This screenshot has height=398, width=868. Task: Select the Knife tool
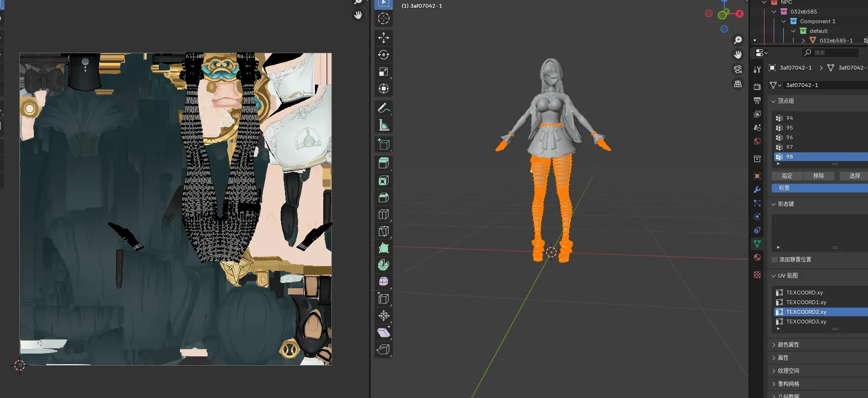click(384, 231)
